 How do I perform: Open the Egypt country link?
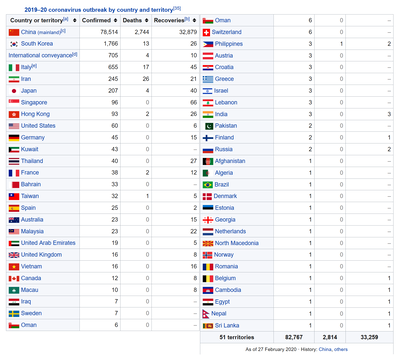click(x=222, y=302)
